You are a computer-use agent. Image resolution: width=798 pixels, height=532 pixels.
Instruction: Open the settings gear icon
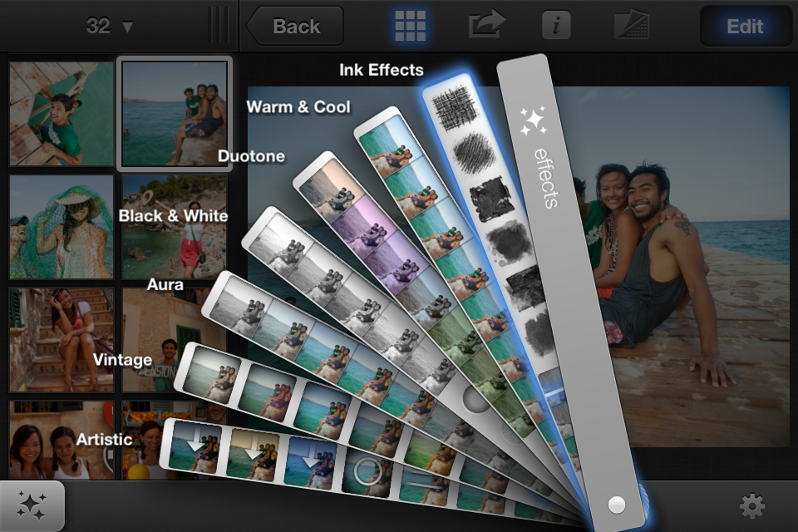tap(751, 506)
